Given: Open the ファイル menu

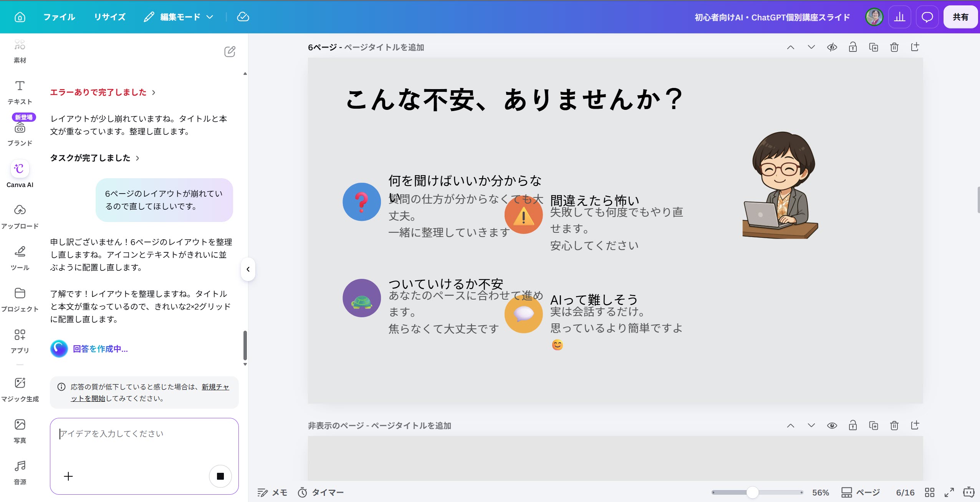Looking at the screenshot, I should pos(59,17).
